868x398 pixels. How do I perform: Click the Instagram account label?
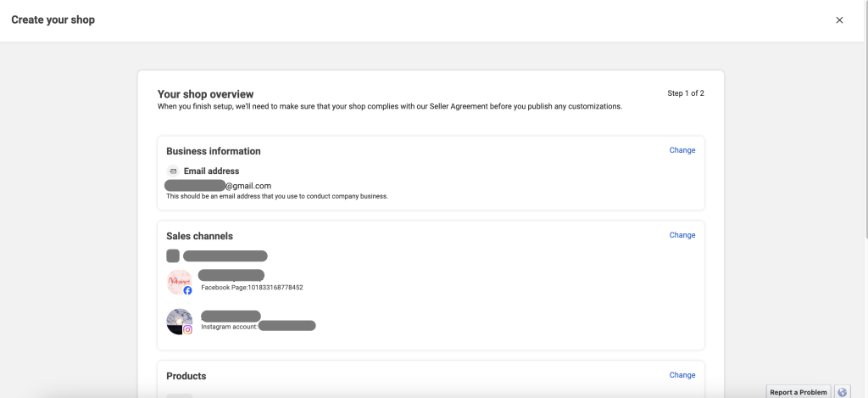pyautogui.click(x=229, y=325)
